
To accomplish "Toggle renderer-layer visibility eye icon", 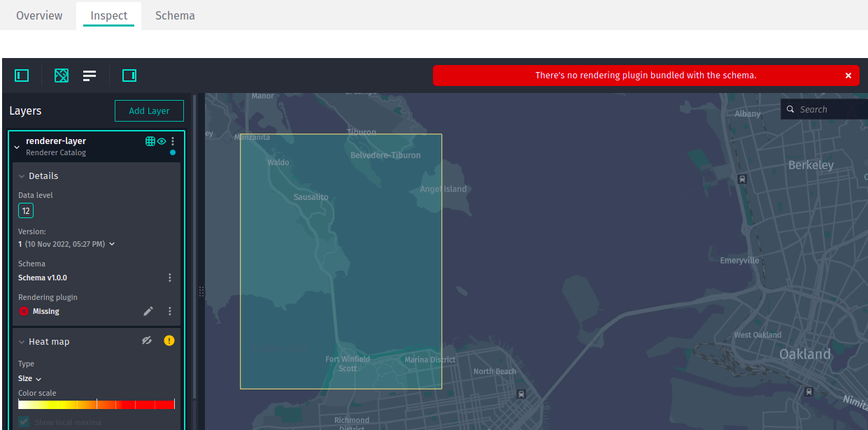I will [x=162, y=141].
